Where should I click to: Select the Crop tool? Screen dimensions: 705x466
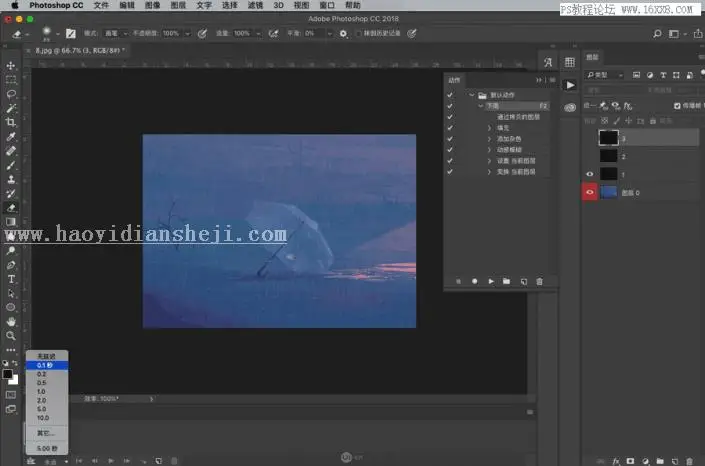[x=11, y=122]
